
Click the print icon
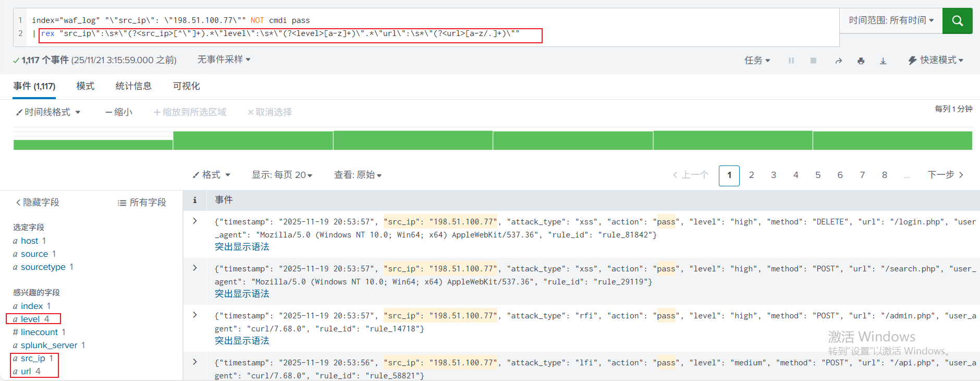[861, 61]
